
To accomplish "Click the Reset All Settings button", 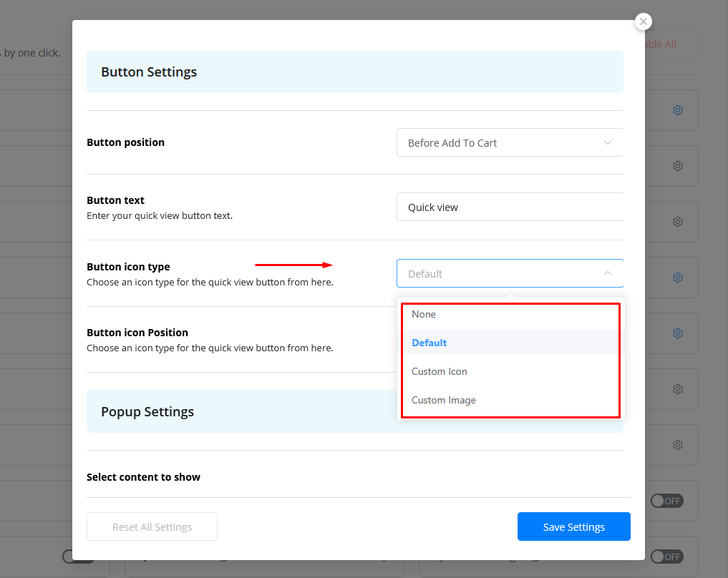I will pyautogui.click(x=152, y=526).
